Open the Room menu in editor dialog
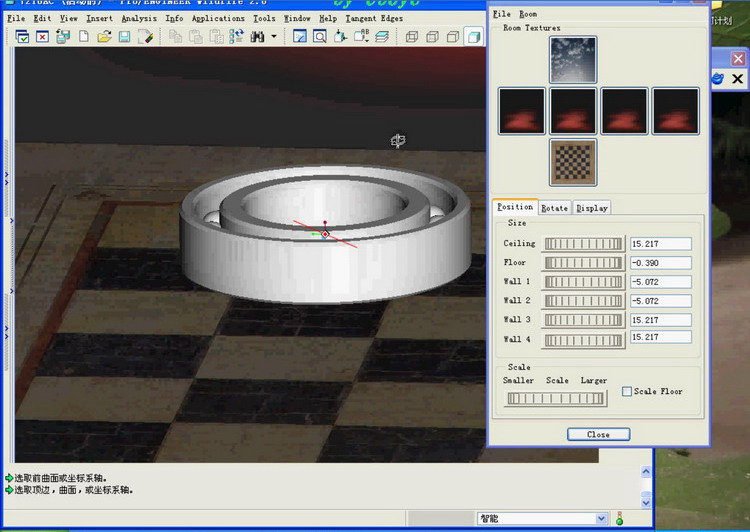750x532 pixels. (528, 14)
